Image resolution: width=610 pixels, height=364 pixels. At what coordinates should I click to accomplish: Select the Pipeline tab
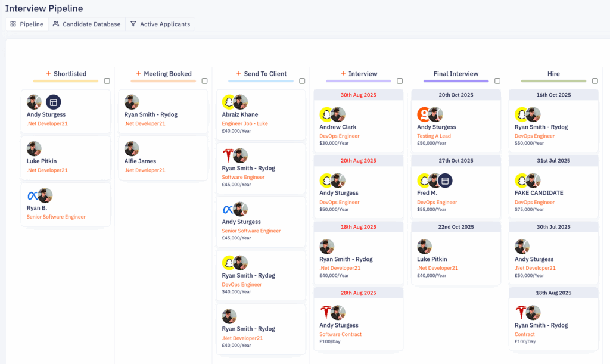[x=27, y=24]
